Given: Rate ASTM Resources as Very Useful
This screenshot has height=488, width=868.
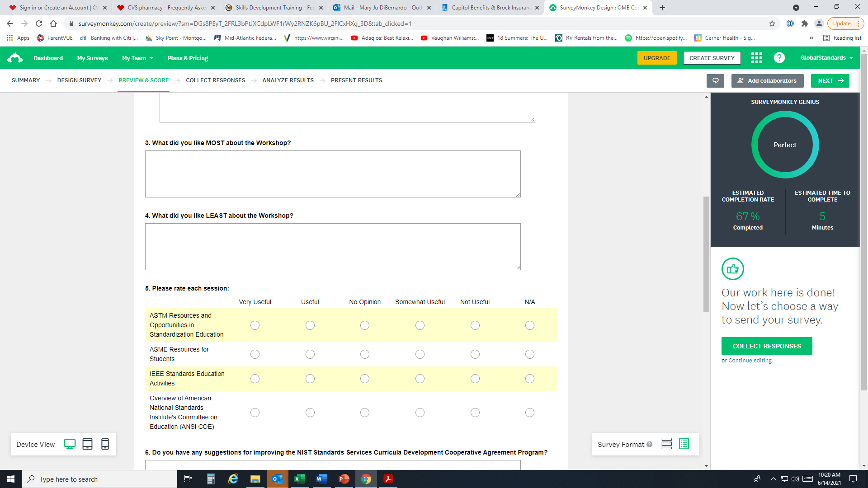Looking at the screenshot, I should coord(255,325).
